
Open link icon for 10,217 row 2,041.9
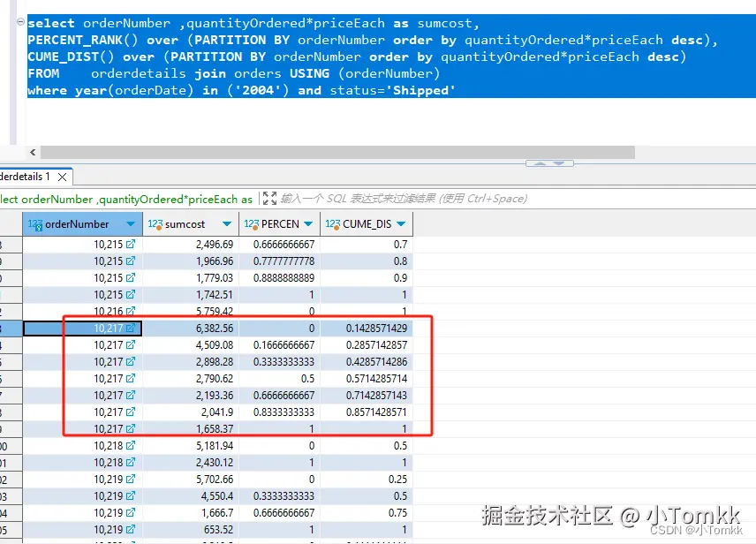[131, 412]
